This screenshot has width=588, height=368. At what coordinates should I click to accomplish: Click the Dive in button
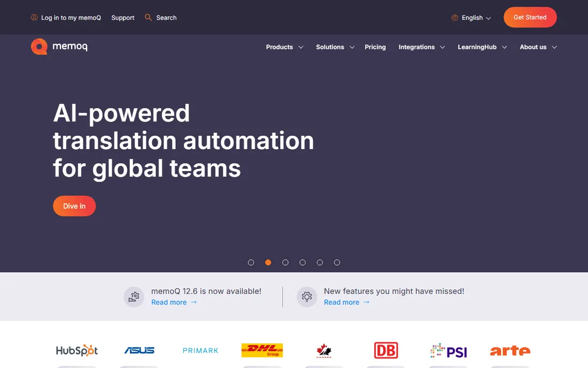point(74,206)
